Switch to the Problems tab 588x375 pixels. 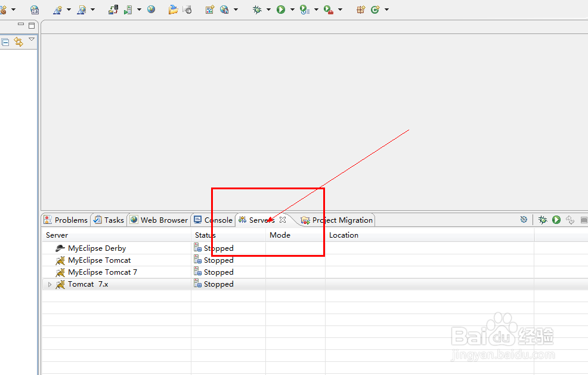pyautogui.click(x=66, y=220)
